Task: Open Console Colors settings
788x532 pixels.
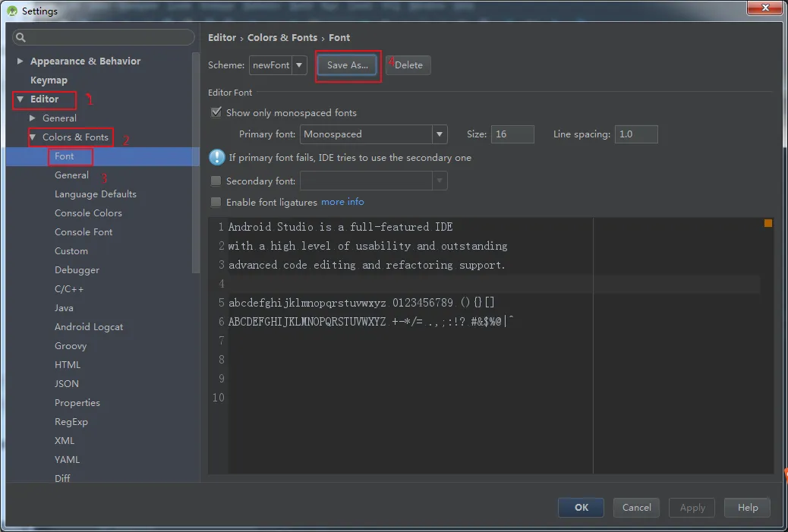Action: tap(89, 213)
